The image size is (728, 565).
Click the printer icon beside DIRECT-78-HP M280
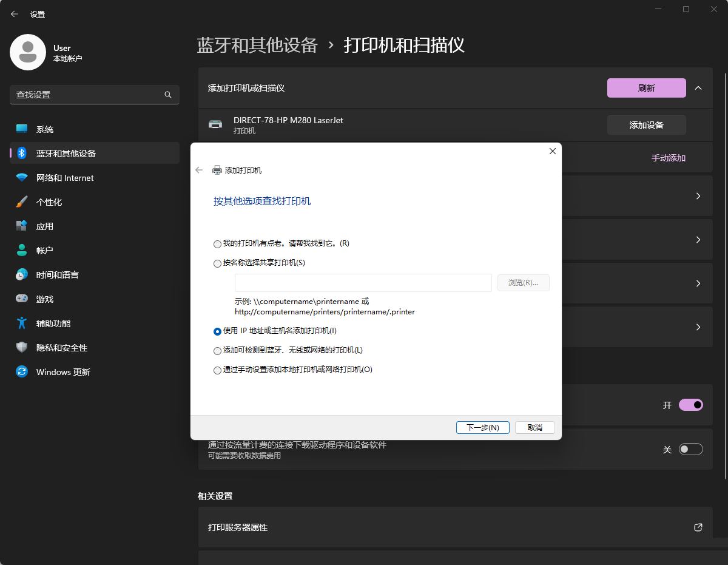coord(215,124)
